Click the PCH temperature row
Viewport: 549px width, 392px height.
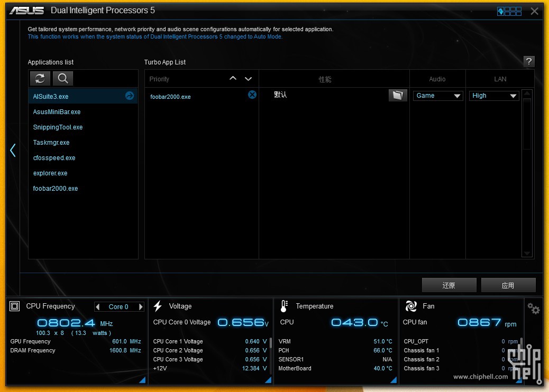335,350
